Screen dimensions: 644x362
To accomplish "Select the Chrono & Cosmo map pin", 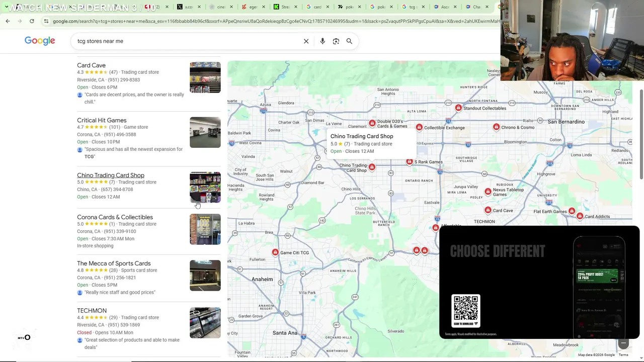I will click(x=496, y=127).
